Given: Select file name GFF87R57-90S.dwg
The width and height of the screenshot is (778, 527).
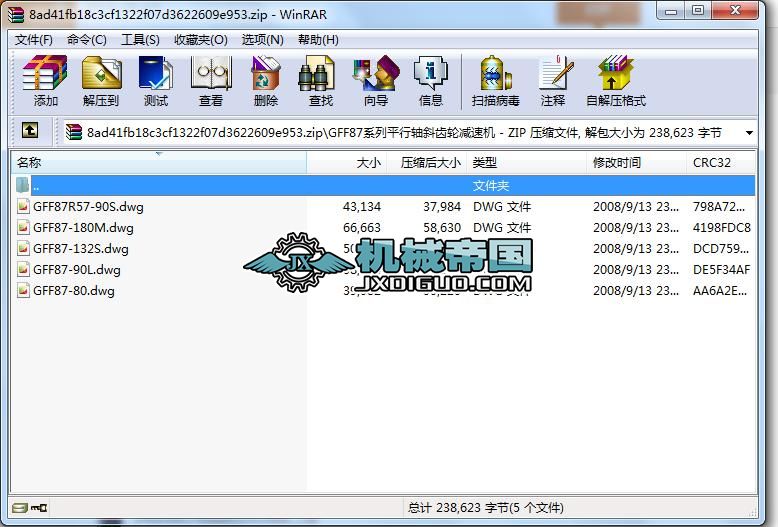Looking at the screenshot, I should [88, 207].
